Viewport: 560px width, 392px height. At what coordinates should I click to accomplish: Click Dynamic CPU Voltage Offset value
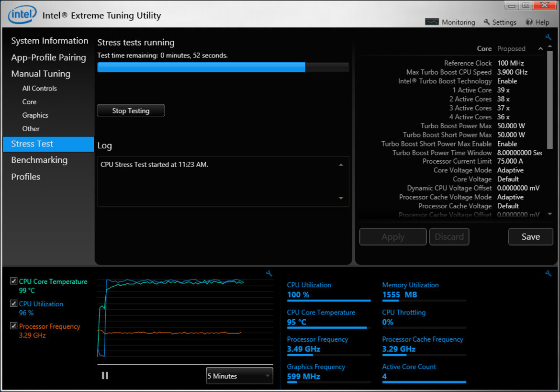(518, 188)
